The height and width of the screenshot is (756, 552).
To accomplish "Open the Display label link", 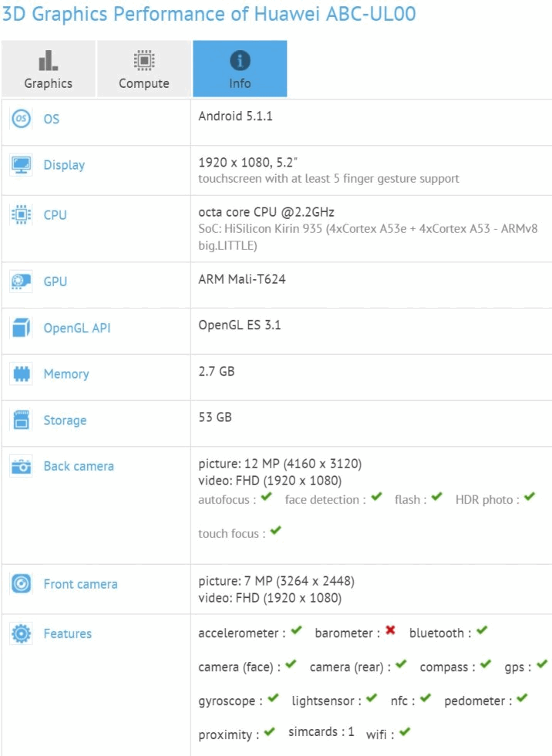I will tap(64, 165).
